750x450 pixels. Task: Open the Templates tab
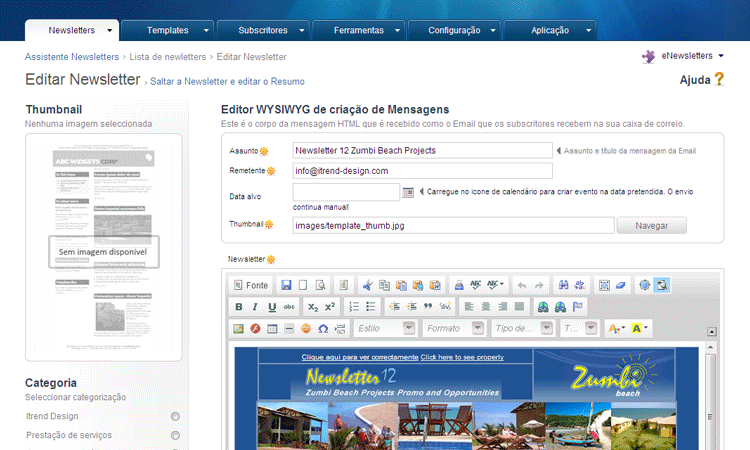(x=167, y=31)
